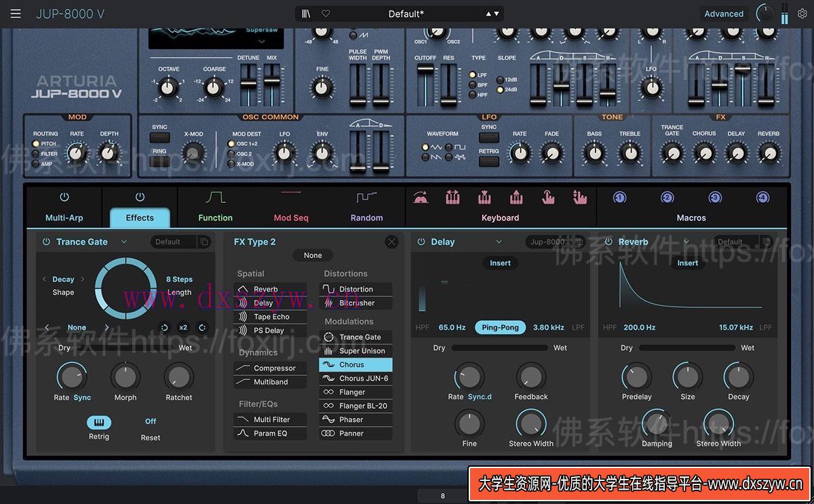The width and height of the screenshot is (814, 504).
Task: Click the Reverb Dry/Wet slider
Action: point(687,348)
